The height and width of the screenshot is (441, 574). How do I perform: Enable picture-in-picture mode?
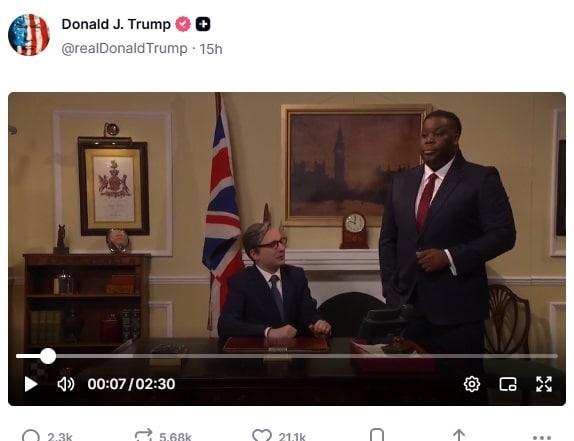(508, 384)
